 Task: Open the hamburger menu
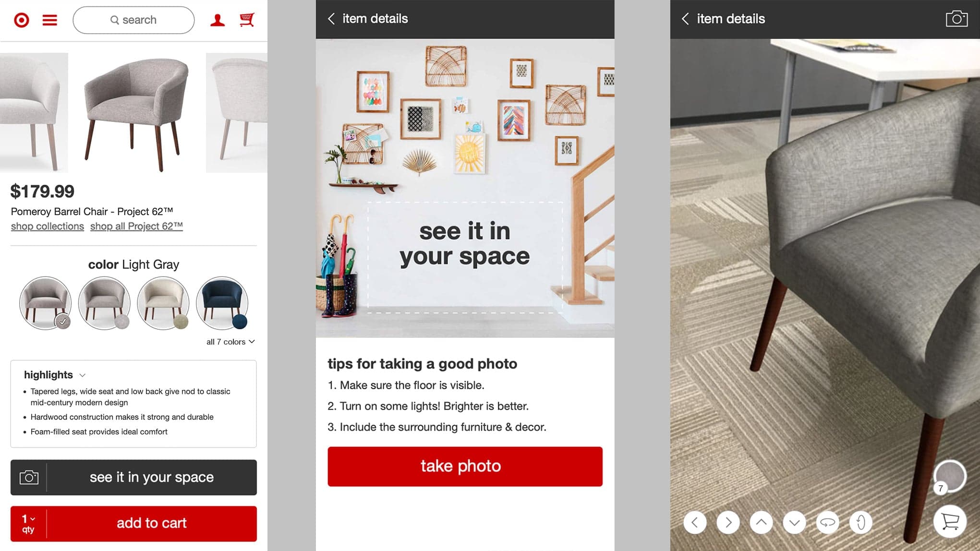coord(50,20)
